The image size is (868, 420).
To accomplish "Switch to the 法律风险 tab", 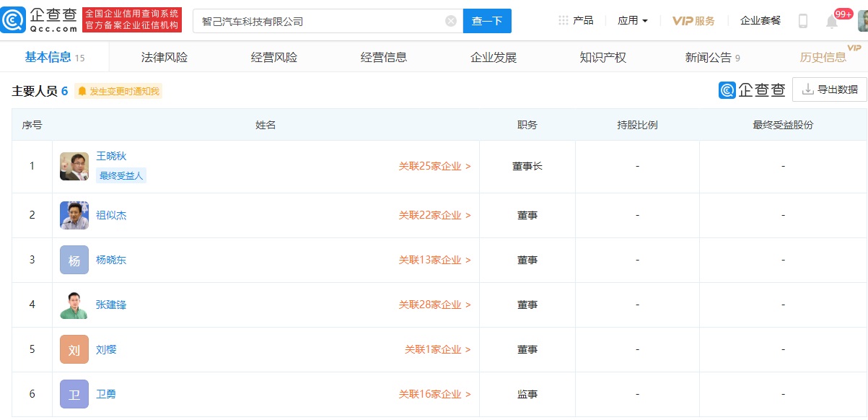I will (165, 57).
